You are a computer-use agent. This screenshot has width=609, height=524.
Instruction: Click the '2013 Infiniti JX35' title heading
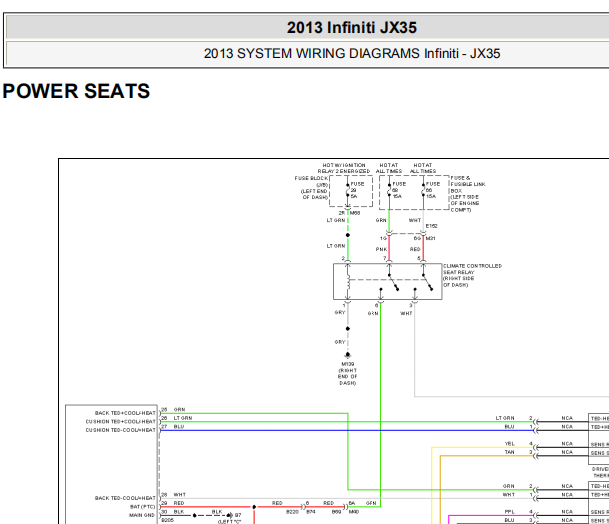351,28
